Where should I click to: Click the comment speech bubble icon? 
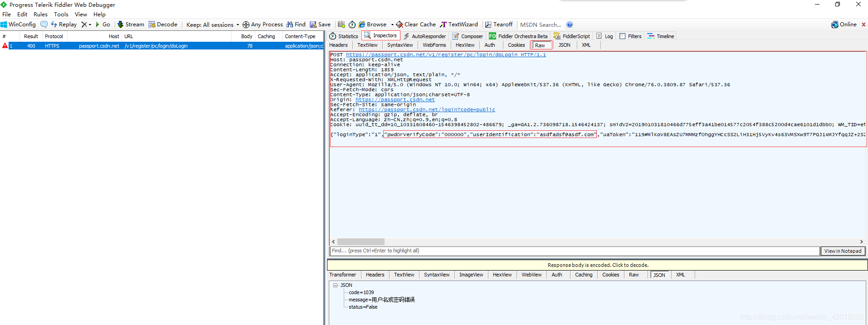[44, 25]
